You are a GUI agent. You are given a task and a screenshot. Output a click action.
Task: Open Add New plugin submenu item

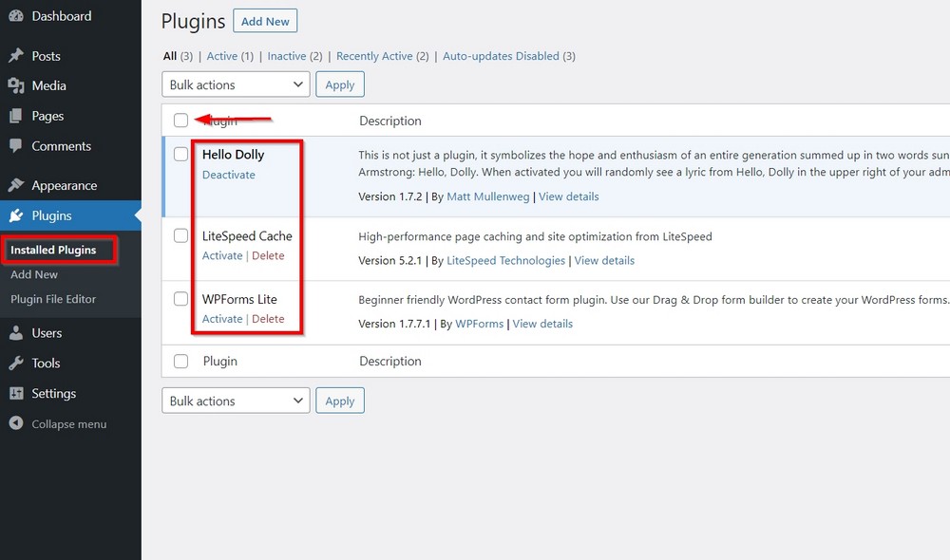(x=34, y=274)
